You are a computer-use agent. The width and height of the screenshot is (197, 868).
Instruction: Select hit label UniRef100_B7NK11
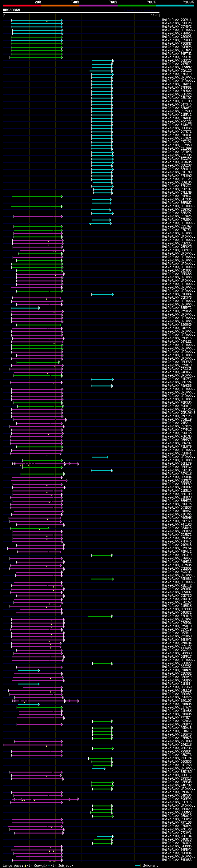point(176,84)
